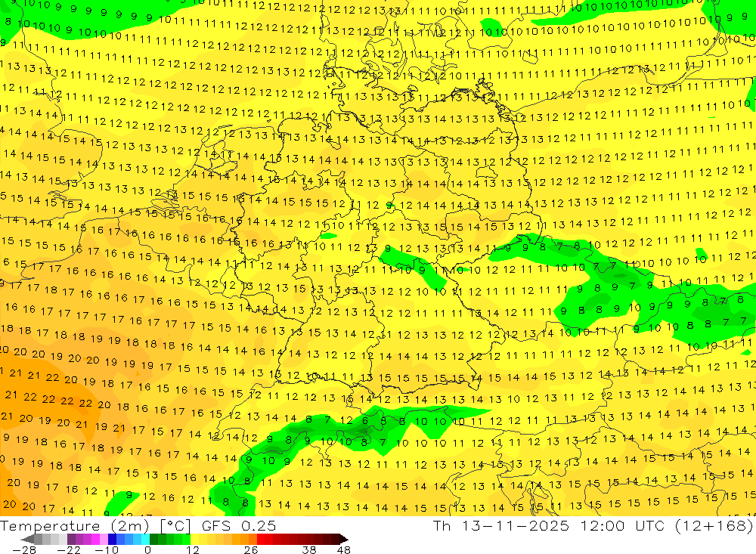This screenshot has height=554, width=756.
Task: Click the −10 legend label
Action: coord(107,549)
